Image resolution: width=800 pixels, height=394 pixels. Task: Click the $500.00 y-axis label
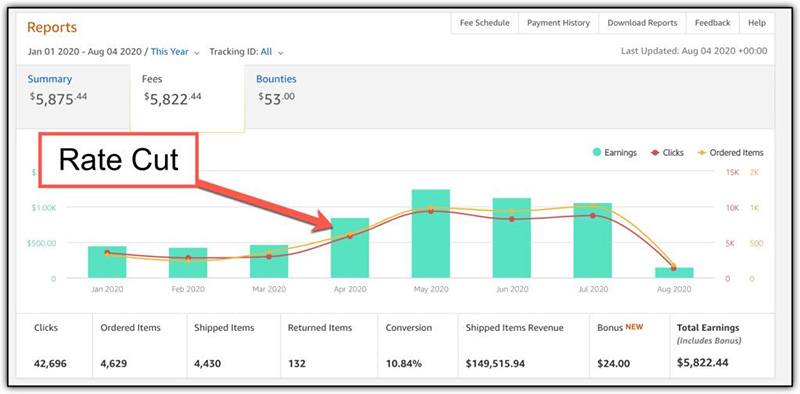[42, 243]
